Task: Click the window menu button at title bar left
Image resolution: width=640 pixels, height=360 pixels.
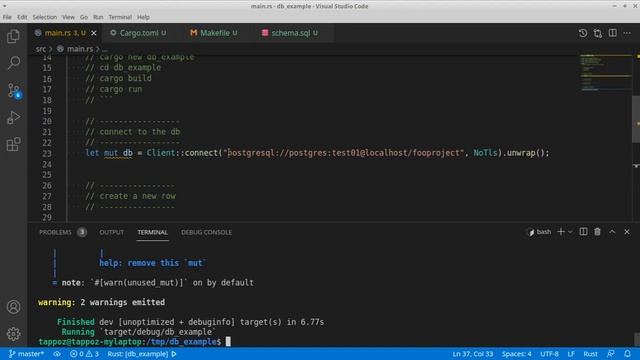Action: pyautogui.click(x=4, y=6)
